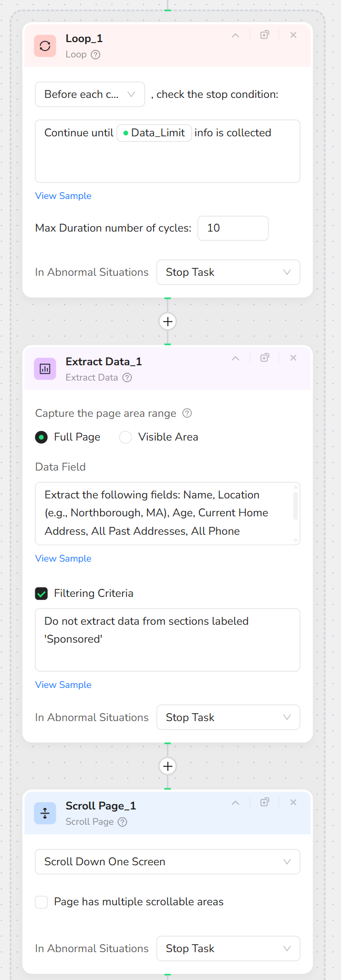Screen dimensions: 341x980
Task: Open the Scroll Down One Screen dropdown
Action: pos(167,862)
